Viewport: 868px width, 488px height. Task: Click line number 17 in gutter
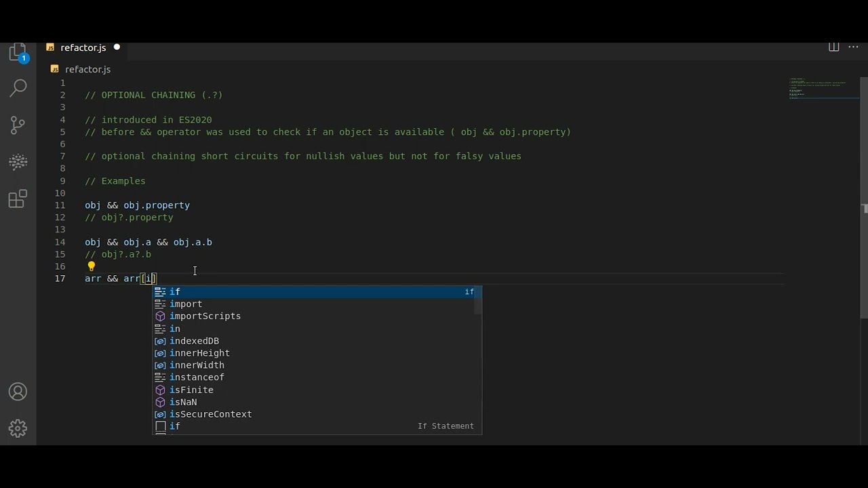(60, 279)
